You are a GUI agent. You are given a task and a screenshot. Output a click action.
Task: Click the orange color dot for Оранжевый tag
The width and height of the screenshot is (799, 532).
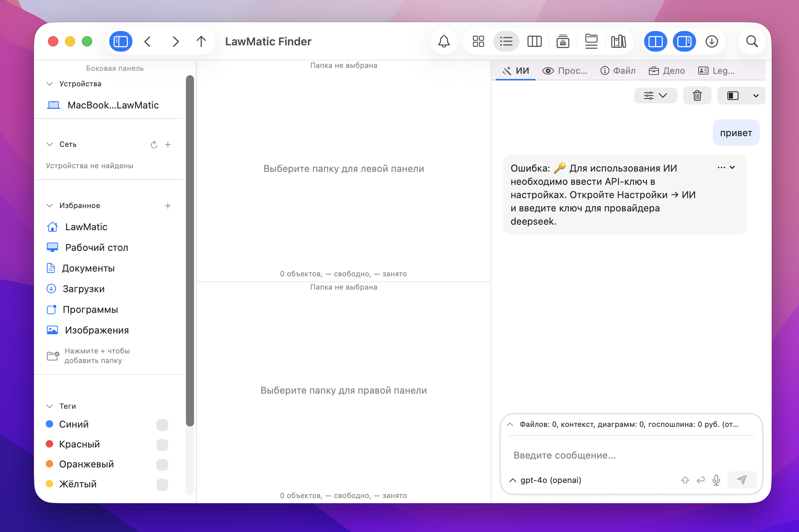click(x=51, y=464)
